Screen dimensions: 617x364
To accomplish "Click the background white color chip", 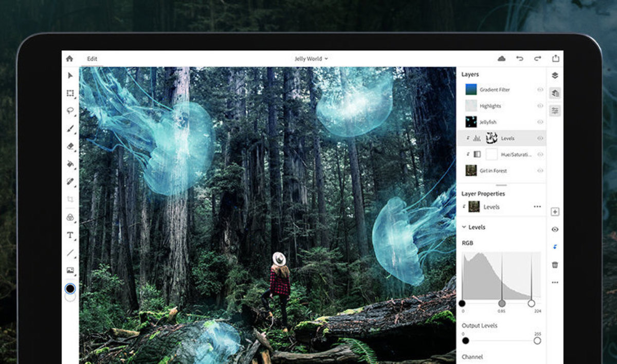I will click(x=70, y=297).
